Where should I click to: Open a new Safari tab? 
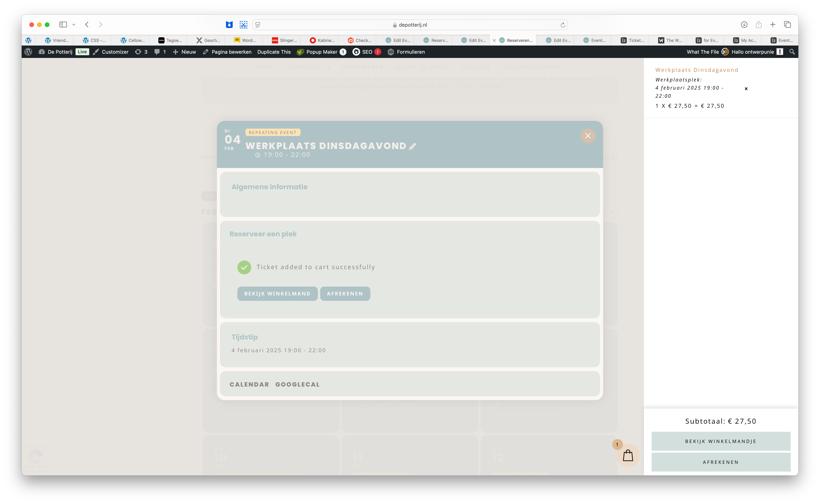point(773,24)
